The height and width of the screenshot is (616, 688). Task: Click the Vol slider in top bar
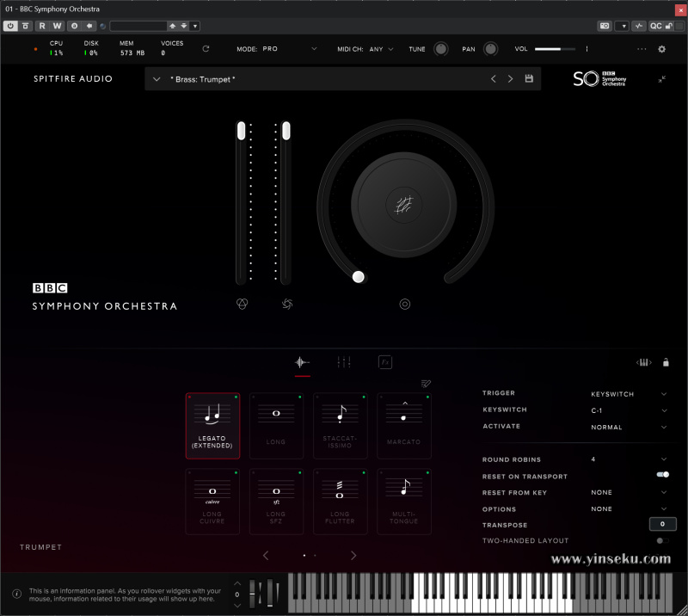(555, 49)
